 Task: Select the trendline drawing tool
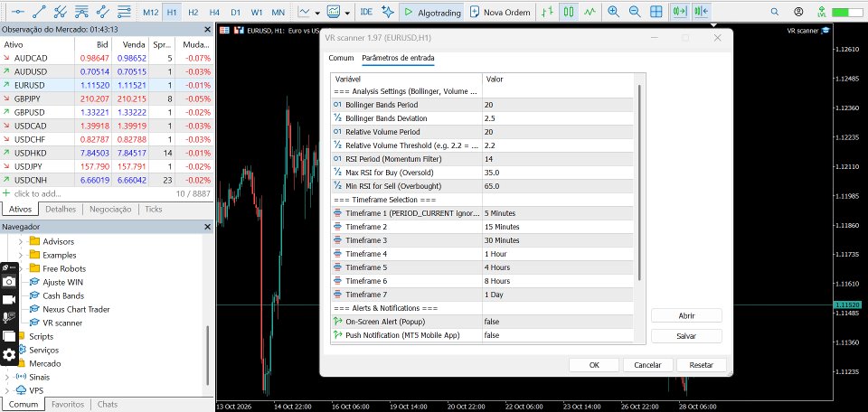click(x=39, y=12)
